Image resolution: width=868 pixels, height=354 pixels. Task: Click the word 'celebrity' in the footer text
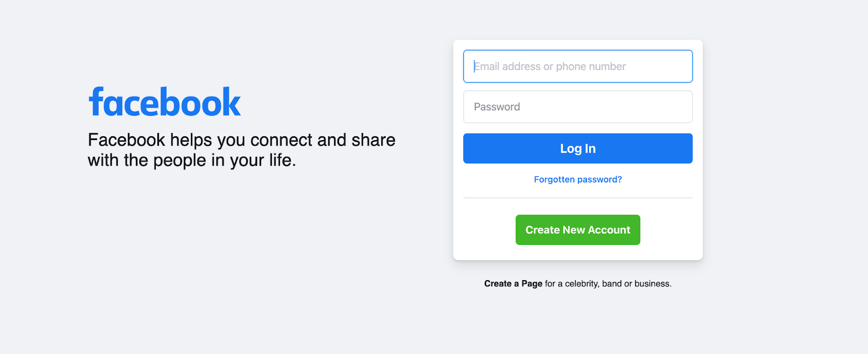(x=582, y=283)
